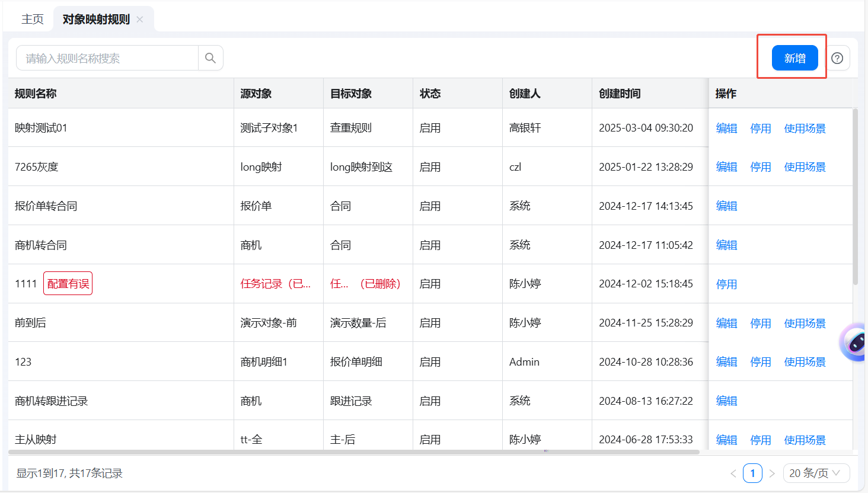
Task: Edit the 7265灰度 rule
Action: click(726, 167)
